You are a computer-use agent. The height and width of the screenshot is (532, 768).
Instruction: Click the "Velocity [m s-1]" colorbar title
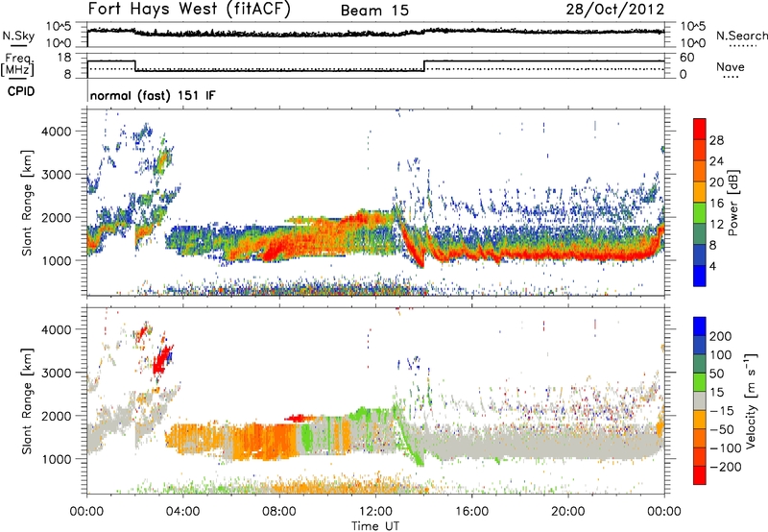click(751, 400)
